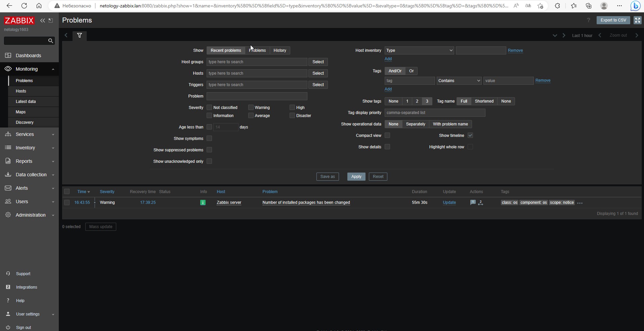Click green info icon in problem row

tap(203, 203)
